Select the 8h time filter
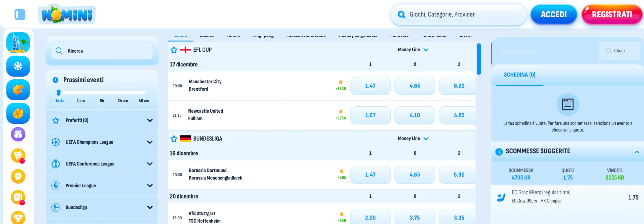Screen dimensions: 644x224 (x=102, y=101)
